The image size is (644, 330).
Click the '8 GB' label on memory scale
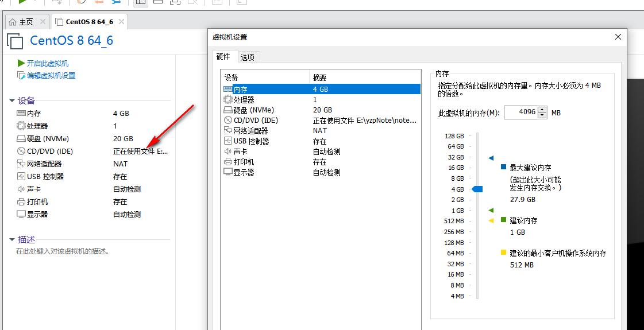(x=457, y=178)
